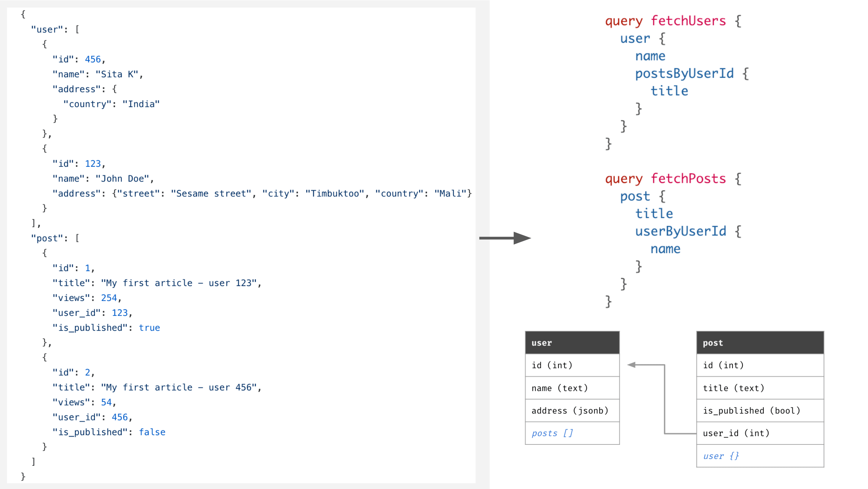Click the "views": 54 line
Viewport: 868px width, 489px height.
point(84,402)
